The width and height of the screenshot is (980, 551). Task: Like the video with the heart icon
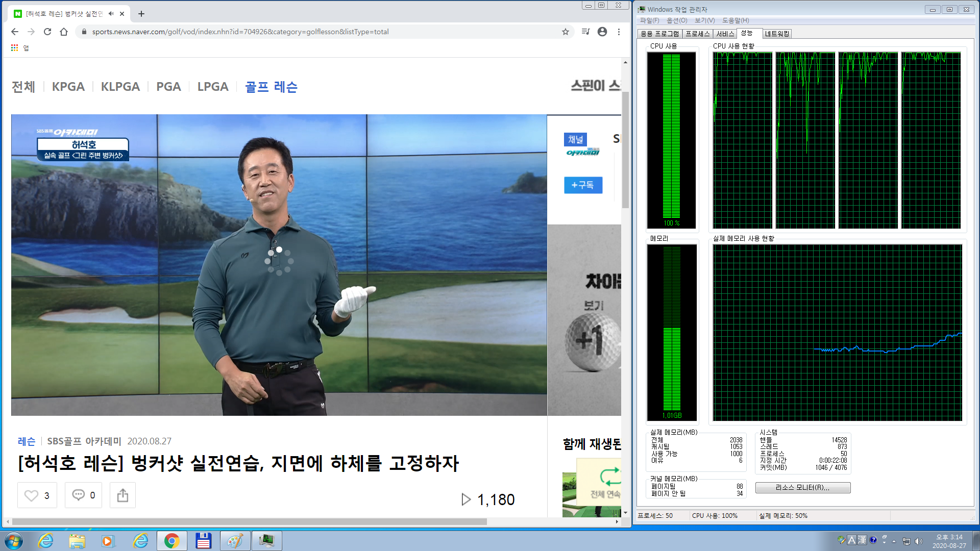[x=37, y=495]
